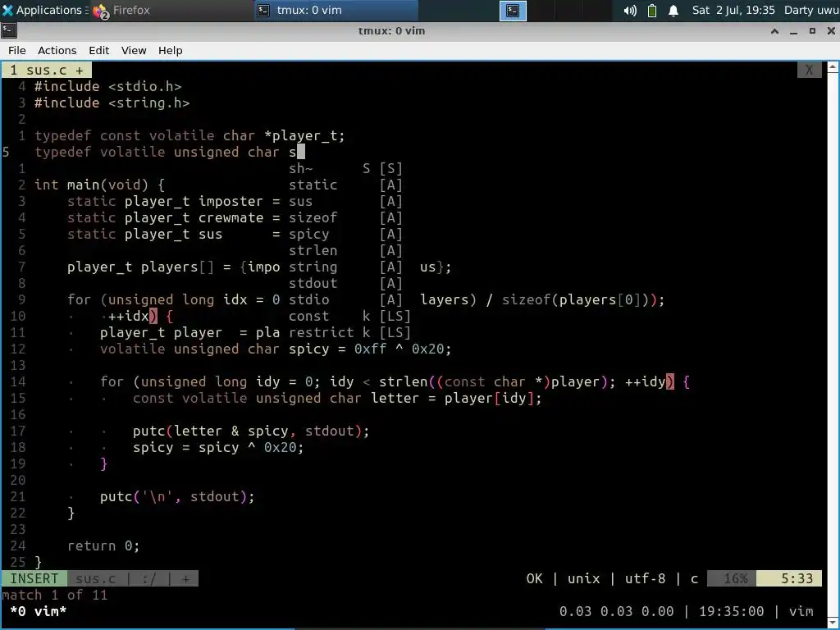The image size is (840, 630).
Task: Click the '16%' position indicator
Action: (732, 578)
